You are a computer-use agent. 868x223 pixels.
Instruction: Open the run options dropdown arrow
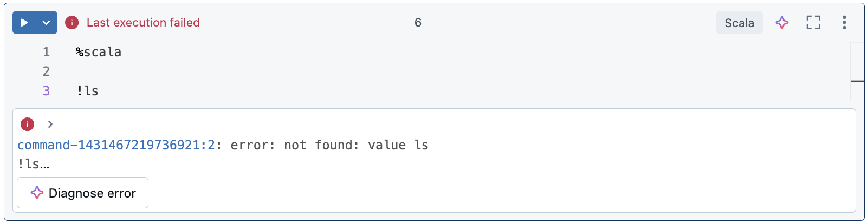(47, 23)
